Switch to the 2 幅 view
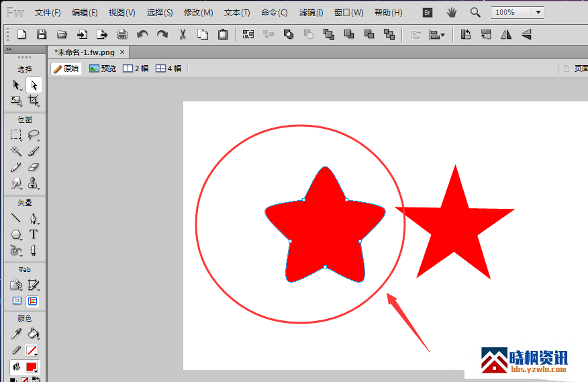Screen dimensions: 588x382 click(136, 68)
